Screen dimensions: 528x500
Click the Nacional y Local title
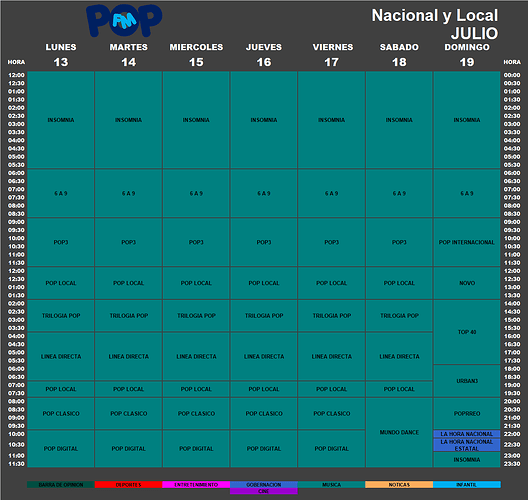tap(435, 15)
